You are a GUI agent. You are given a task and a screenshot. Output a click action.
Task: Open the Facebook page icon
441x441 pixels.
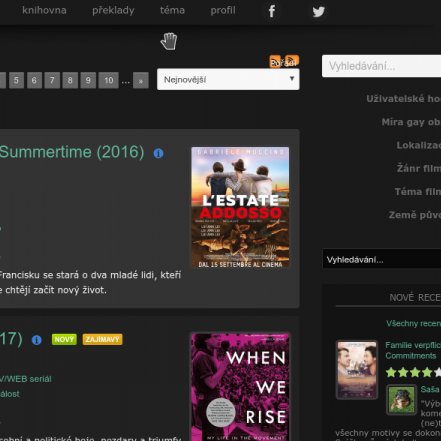(272, 11)
